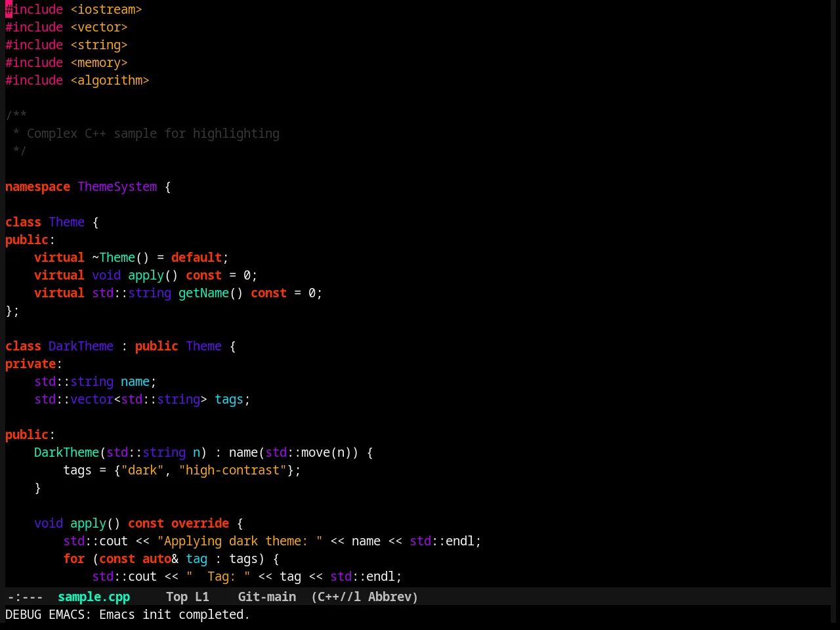Click the 'name' variable in 'std::string name;'
This screenshot has width=840, height=630.
[x=135, y=381]
